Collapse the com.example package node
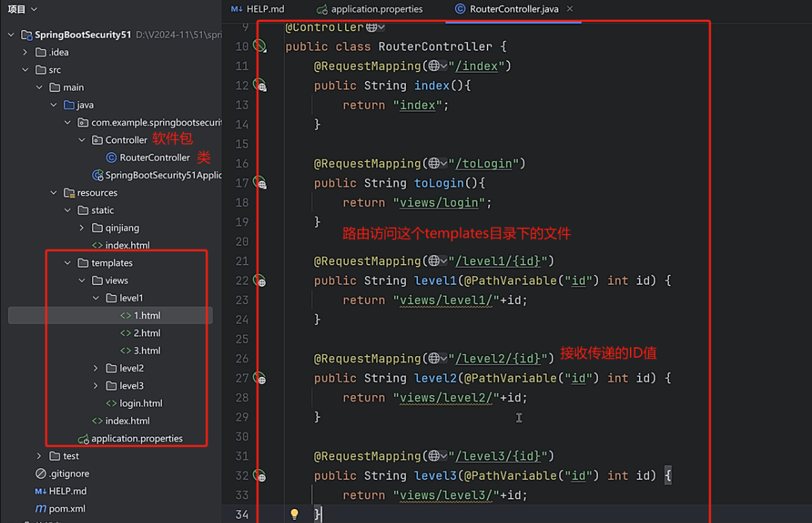This screenshot has height=523, width=812. click(x=67, y=123)
